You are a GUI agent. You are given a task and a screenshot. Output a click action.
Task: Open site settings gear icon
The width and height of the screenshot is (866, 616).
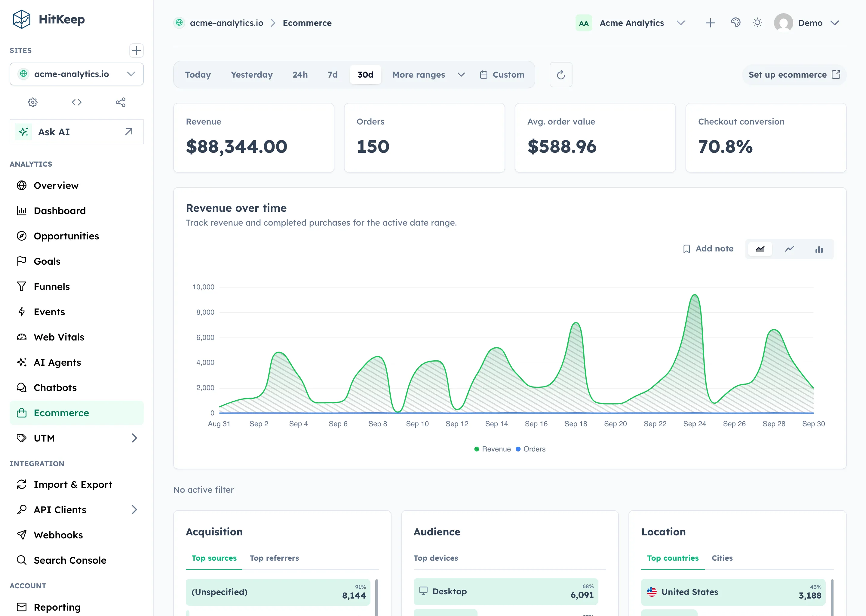click(33, 102)
